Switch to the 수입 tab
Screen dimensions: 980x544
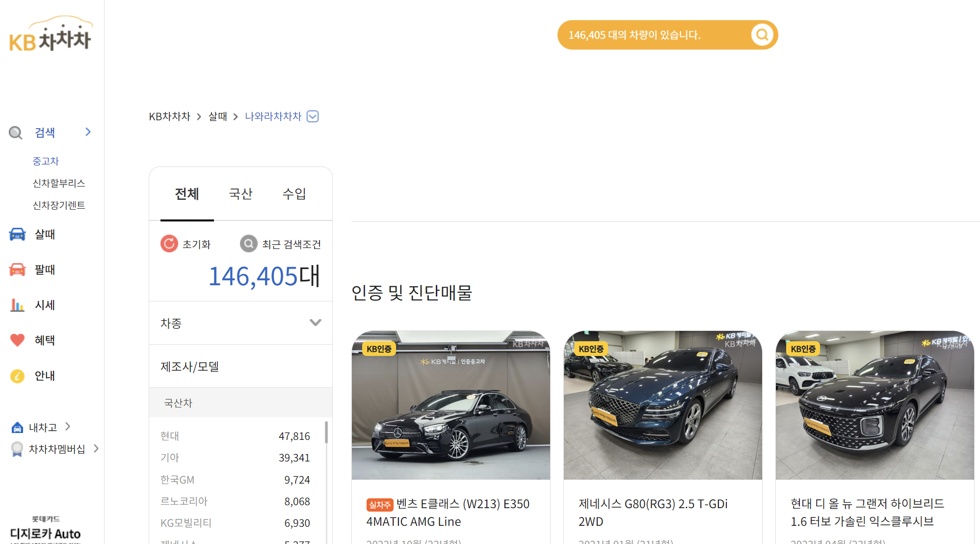click(294, 194)
